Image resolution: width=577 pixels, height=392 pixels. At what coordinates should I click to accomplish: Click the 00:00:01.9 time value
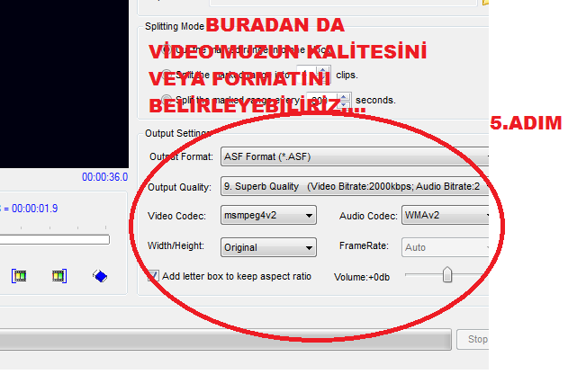point(34,209)
